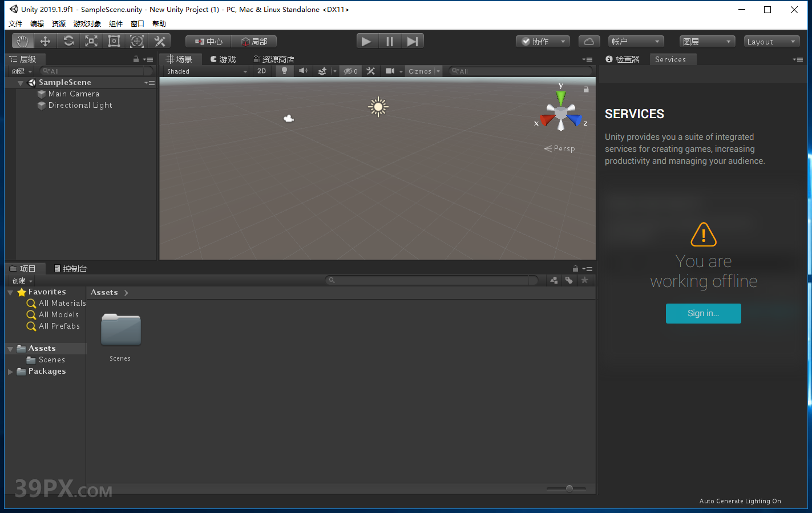Click search by type icon
The height and width of the screenshot is (513, 812).
click(554, 280)
